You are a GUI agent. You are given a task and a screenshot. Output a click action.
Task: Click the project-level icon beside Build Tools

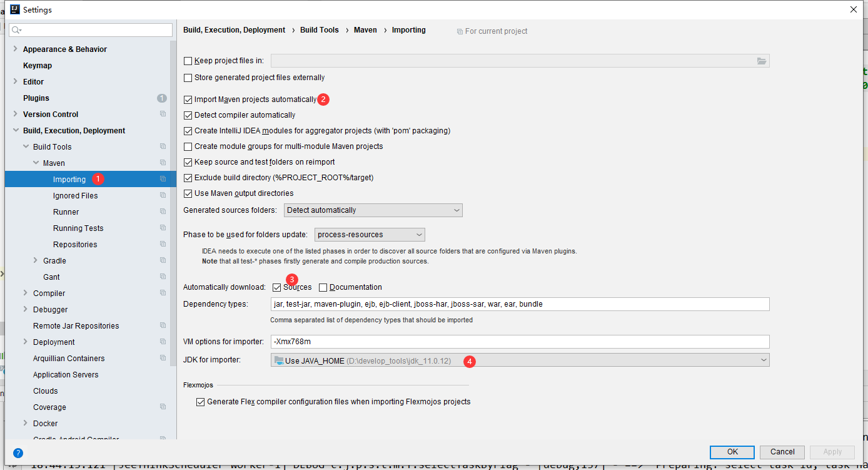(x=163, y=146)
